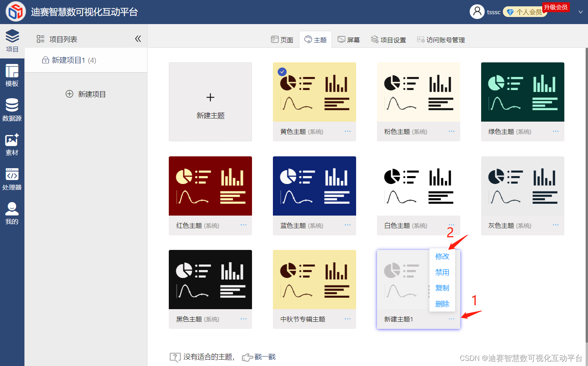Choose 修改 in the theme context menu
This screenshot has width=588, height=366.
coord(442,256)
